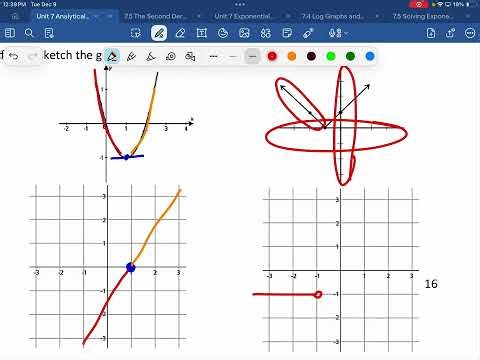Select the tape tool
This screenshot has height=360, width=480.
(x=308, y=33)
